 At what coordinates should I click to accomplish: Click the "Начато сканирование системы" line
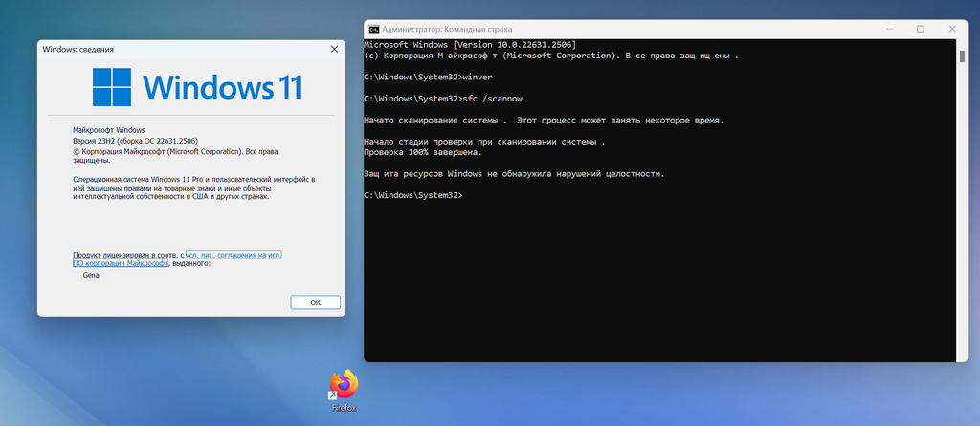(544, 120)
